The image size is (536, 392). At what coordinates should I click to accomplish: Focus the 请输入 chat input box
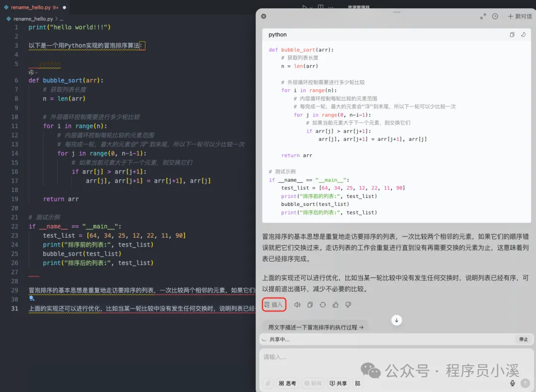[397, 357]
